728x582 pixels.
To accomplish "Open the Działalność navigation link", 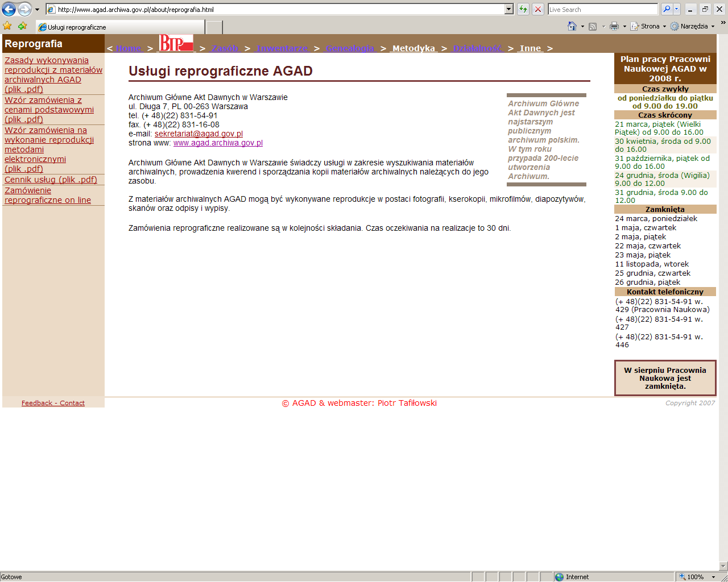I will click(477, 48).
